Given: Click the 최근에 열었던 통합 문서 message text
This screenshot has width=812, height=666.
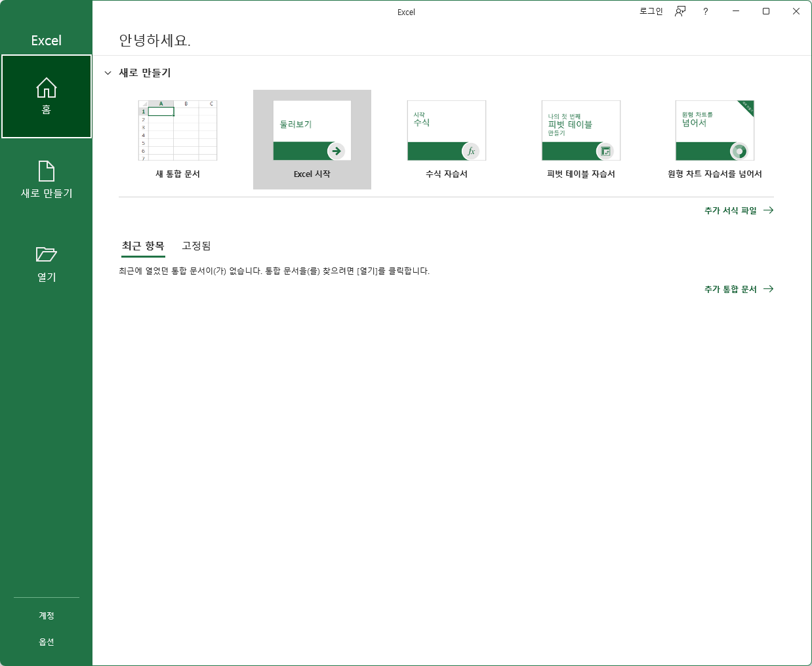Looking at the screenshot, I should pyautogui.click(x=274, y=271).
